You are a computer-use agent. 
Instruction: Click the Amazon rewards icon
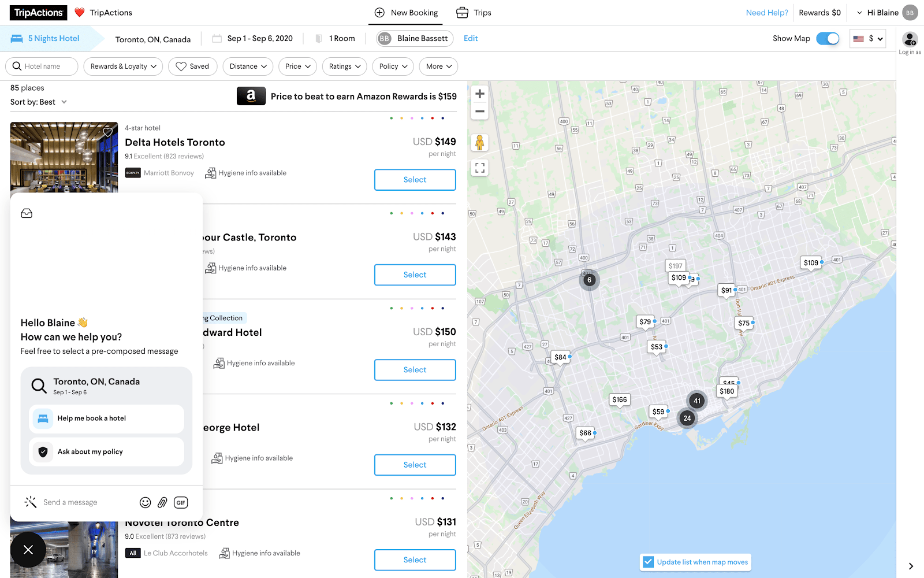[x=251, y=96]
